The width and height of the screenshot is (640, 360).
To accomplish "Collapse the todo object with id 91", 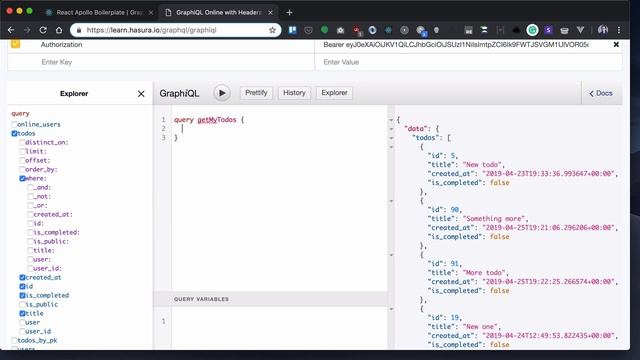I will click(391, 255).
